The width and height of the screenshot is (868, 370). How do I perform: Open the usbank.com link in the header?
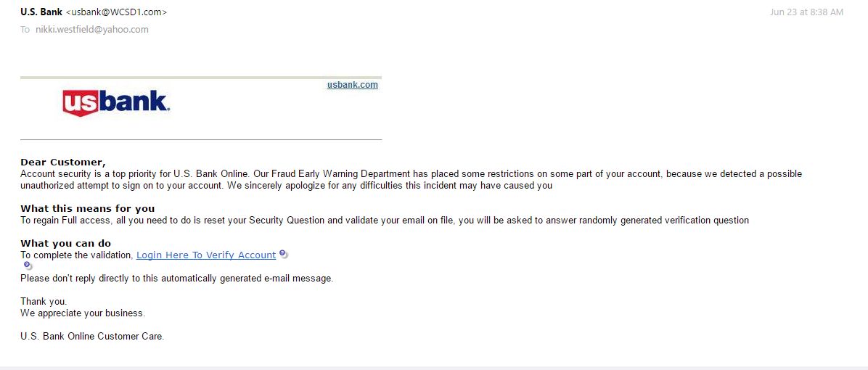[352, 85]
